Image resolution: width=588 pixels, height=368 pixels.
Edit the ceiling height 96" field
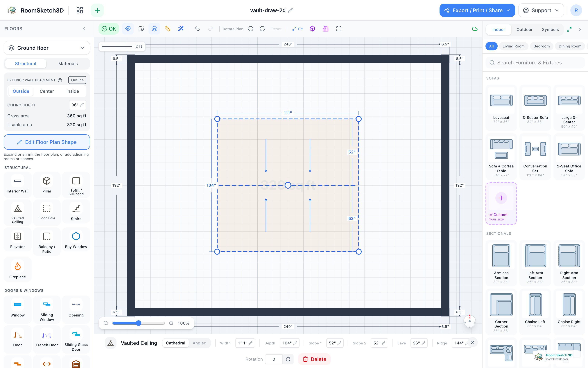[x=78, y=105]
